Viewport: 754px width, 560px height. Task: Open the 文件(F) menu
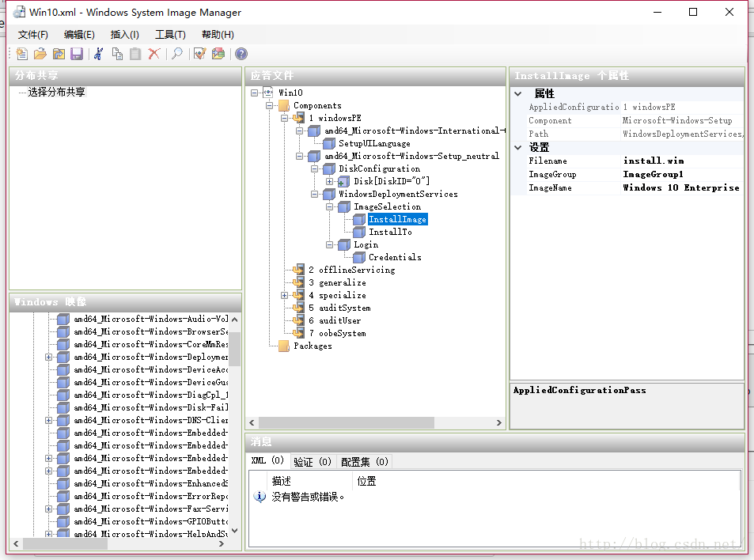(x=33, y=35)
